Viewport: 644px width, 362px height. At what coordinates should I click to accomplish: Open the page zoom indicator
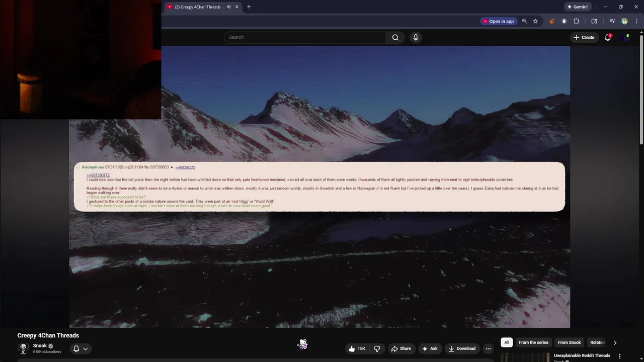tap(524, 21)
